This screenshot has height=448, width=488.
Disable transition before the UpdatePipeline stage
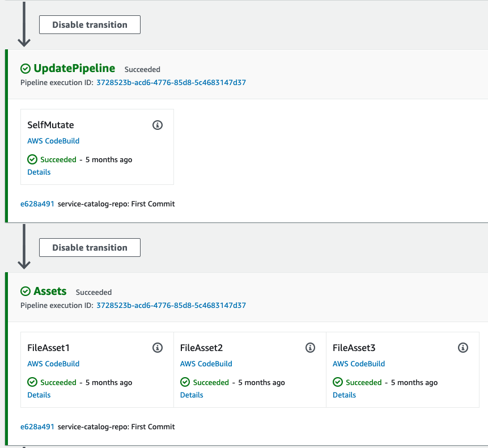89,24
